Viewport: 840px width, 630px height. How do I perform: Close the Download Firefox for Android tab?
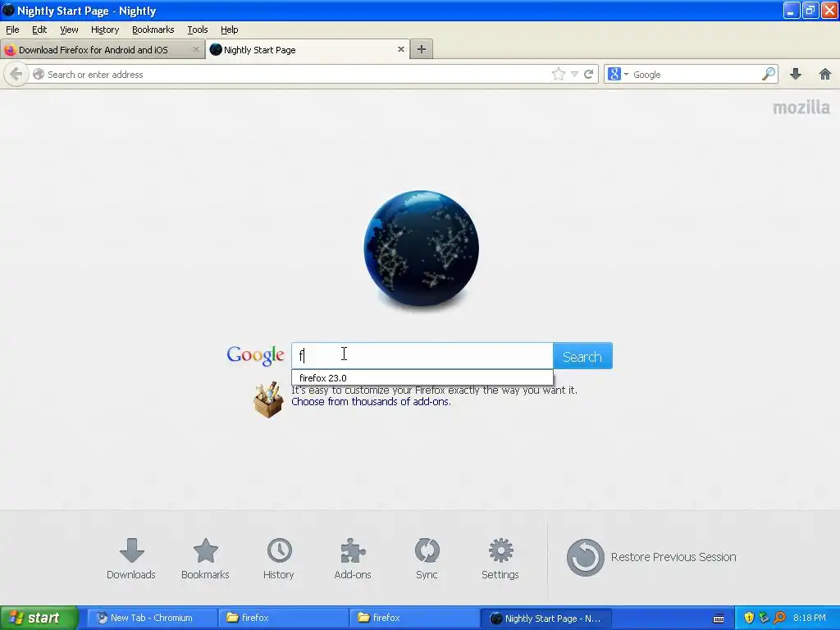[x=195, y=49]
